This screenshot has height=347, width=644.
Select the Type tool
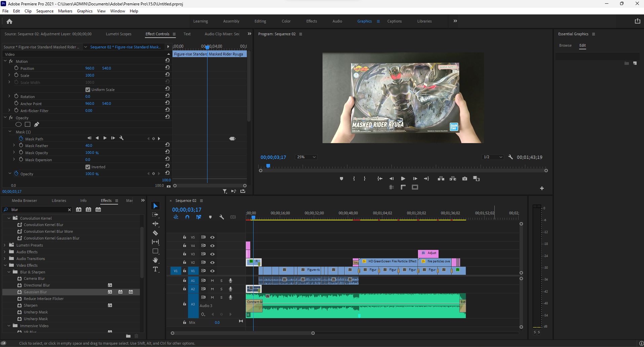click(155, 269)
